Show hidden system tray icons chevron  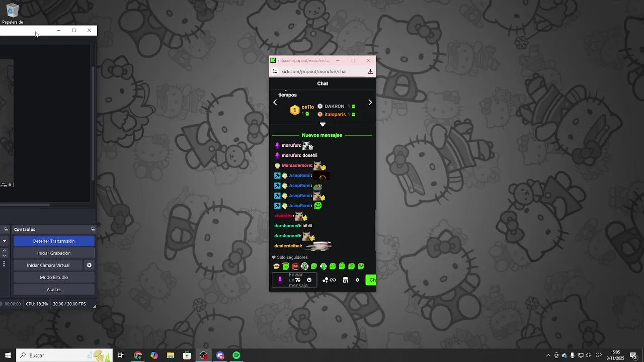pyautogui.click(x=548, y=355)
